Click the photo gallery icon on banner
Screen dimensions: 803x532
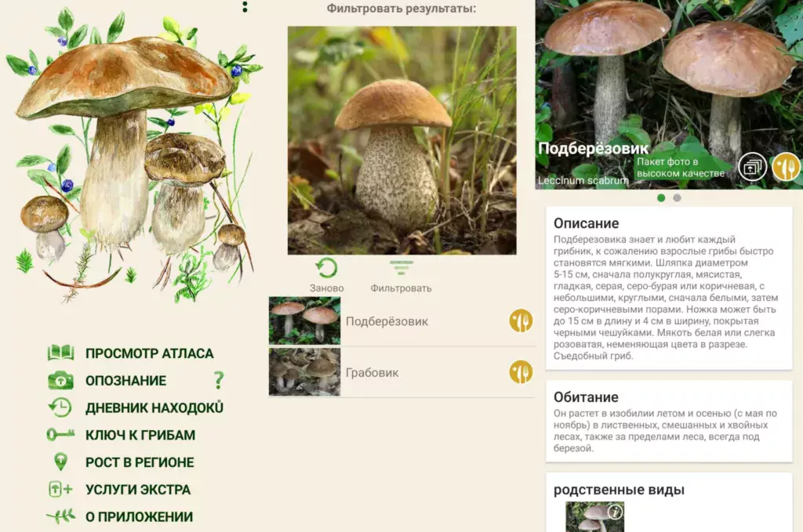click(x=753, y=167)
